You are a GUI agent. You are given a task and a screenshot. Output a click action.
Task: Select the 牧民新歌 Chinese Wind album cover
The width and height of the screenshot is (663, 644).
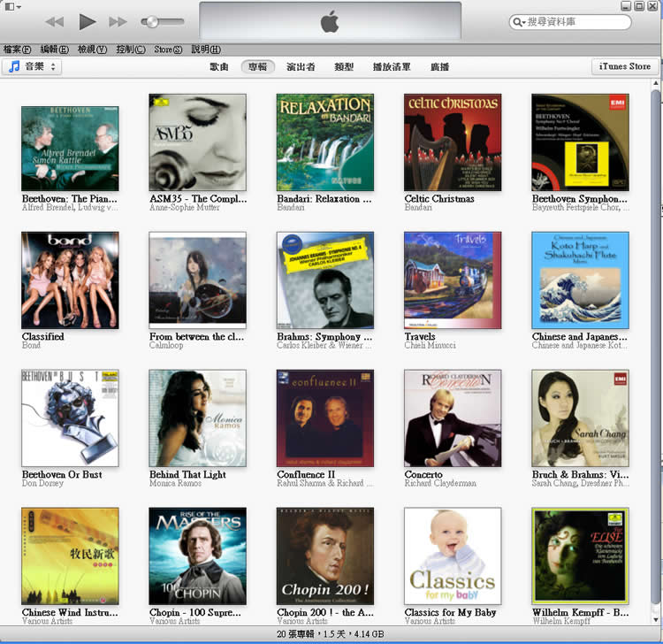tap(70, 556)
